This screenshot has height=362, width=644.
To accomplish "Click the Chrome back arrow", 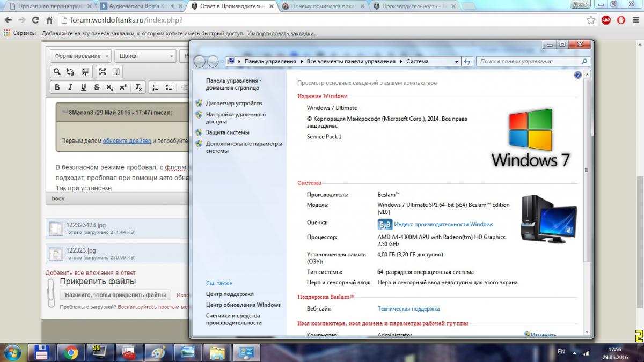I will [x=8, y=20].
